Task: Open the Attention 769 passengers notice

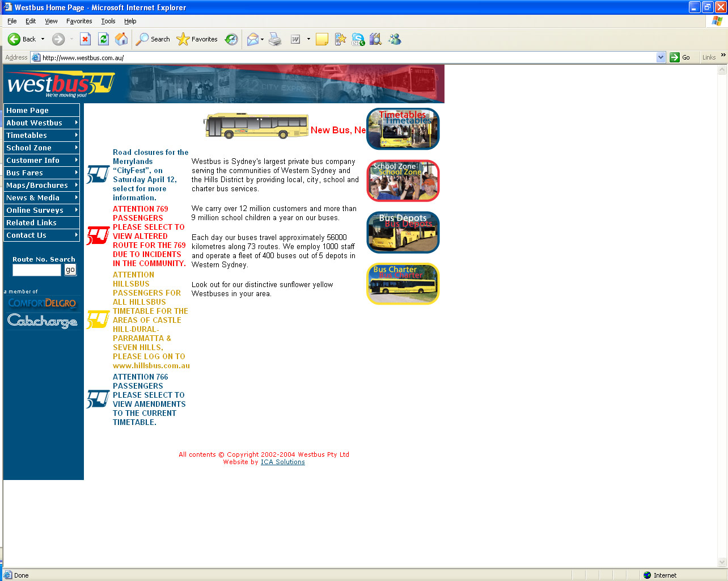Action: (x=149, y=236)
